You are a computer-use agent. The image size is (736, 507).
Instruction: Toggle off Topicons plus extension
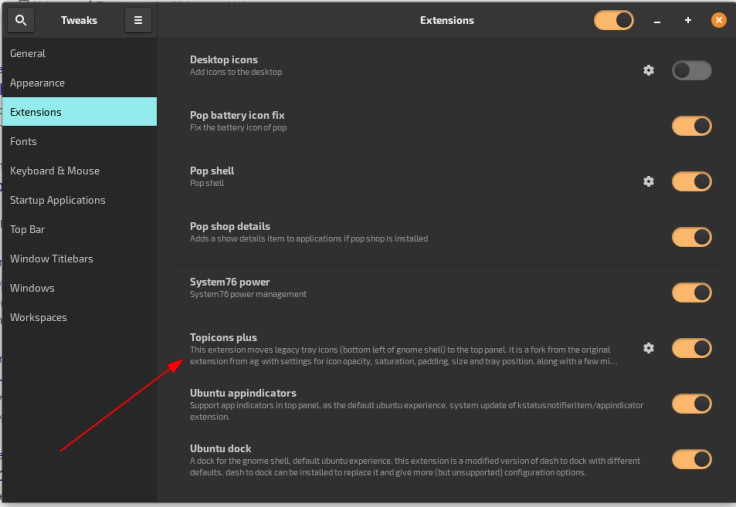click(x=691, y=348)
